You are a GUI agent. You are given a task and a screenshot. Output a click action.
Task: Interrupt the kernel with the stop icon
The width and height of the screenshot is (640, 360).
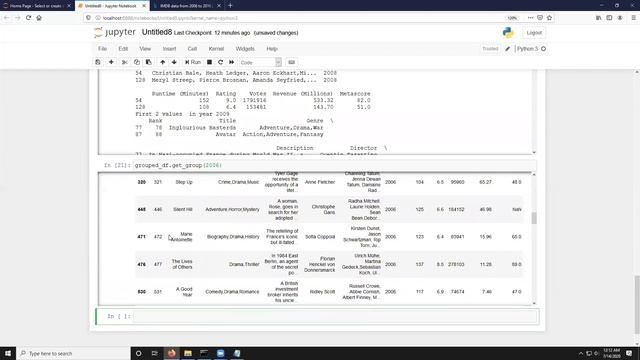click(209, 62)
